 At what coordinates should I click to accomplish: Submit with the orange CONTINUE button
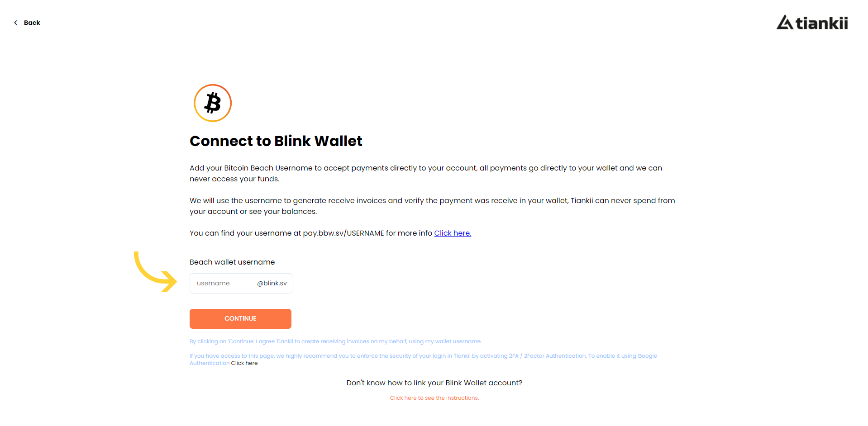click(x=240, y=319)
